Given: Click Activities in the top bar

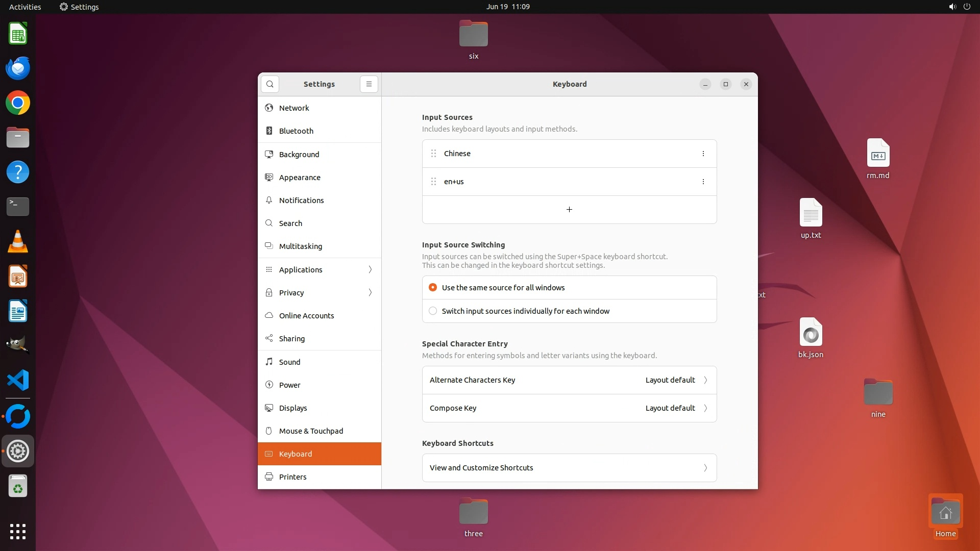Looking at the screenshot, I should 25,7.
